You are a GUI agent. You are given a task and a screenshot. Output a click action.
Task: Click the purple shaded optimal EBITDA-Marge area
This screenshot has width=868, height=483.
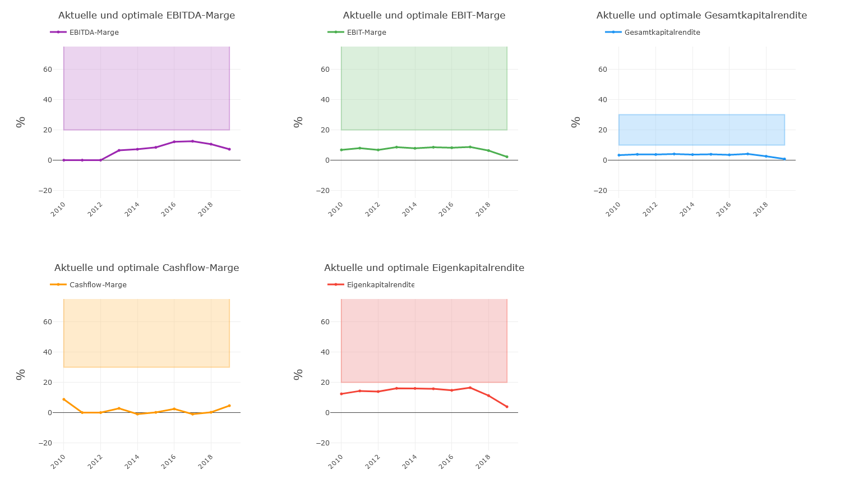[146, 88]
